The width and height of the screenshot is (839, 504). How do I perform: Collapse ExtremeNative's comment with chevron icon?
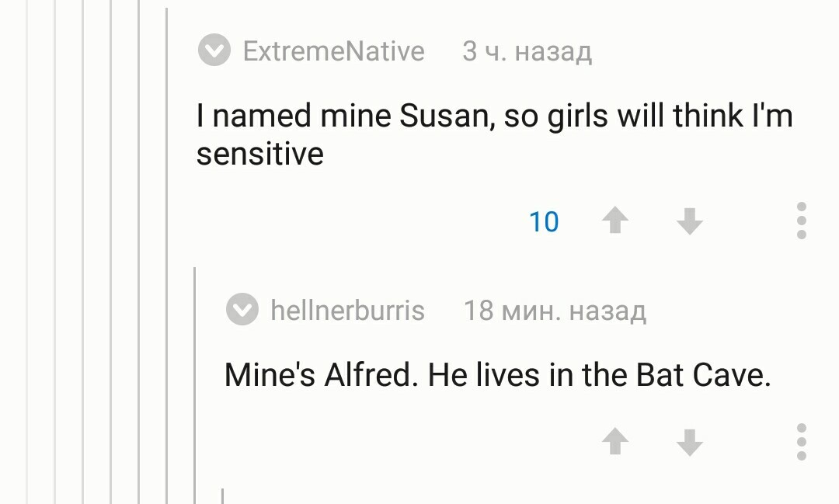tap(214, 52)
